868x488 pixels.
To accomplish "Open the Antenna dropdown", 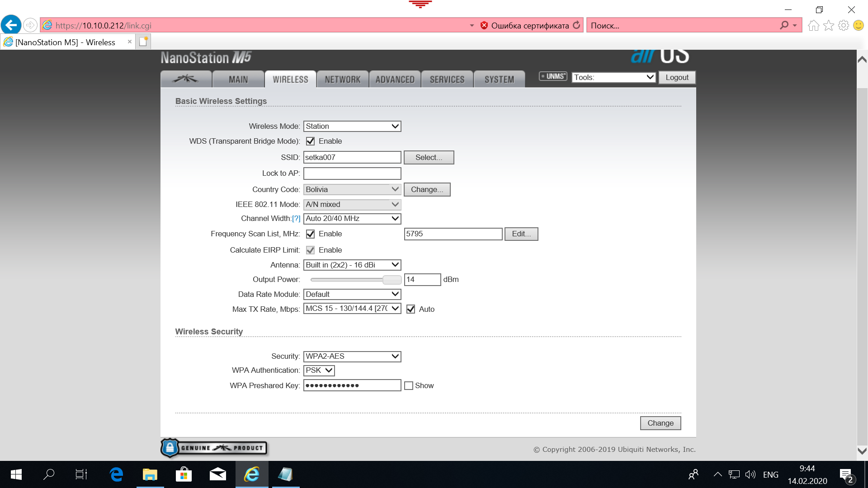I will tap(352, 265).
